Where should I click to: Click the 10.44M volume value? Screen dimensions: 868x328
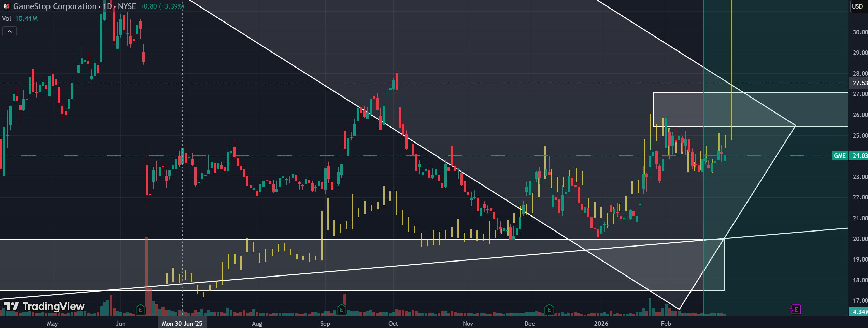(26, 18)
